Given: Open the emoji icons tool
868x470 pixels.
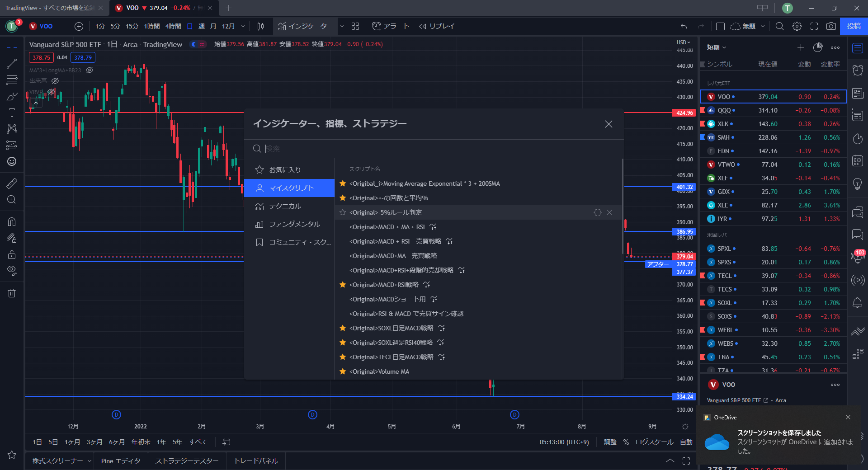Looking at the screenshot, I should (x=12, y=161).
